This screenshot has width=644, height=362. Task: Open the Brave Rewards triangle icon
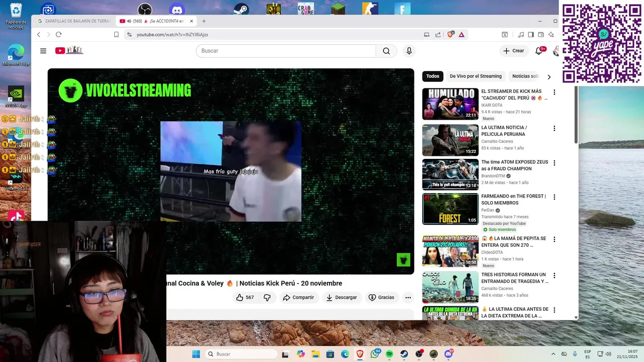[461, 35]
